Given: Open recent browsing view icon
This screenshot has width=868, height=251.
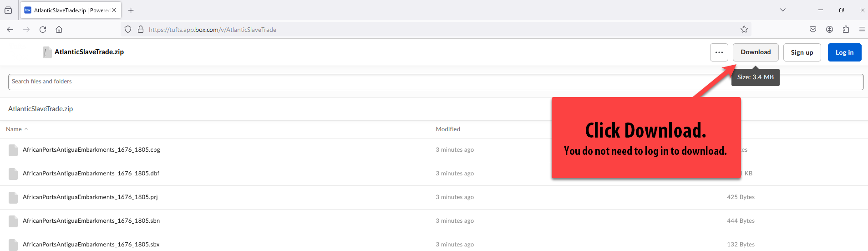Looking at the screenshot, I should [8, 10].
